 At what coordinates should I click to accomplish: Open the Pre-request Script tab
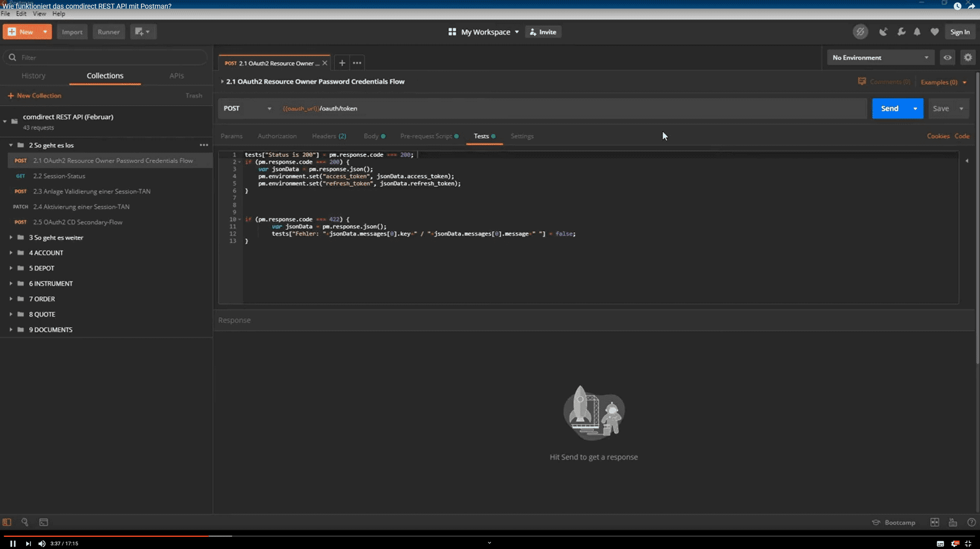tap(429, 136)
